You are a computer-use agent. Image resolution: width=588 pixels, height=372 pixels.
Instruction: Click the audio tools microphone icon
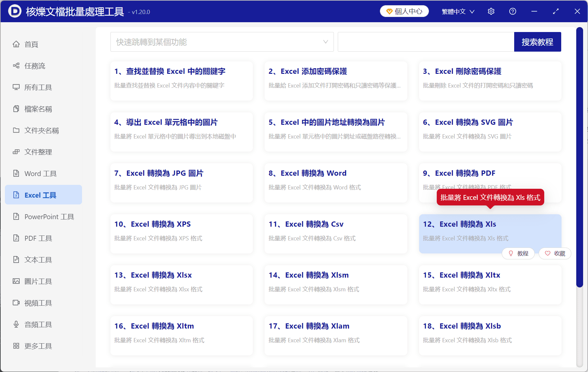point(16,324)
